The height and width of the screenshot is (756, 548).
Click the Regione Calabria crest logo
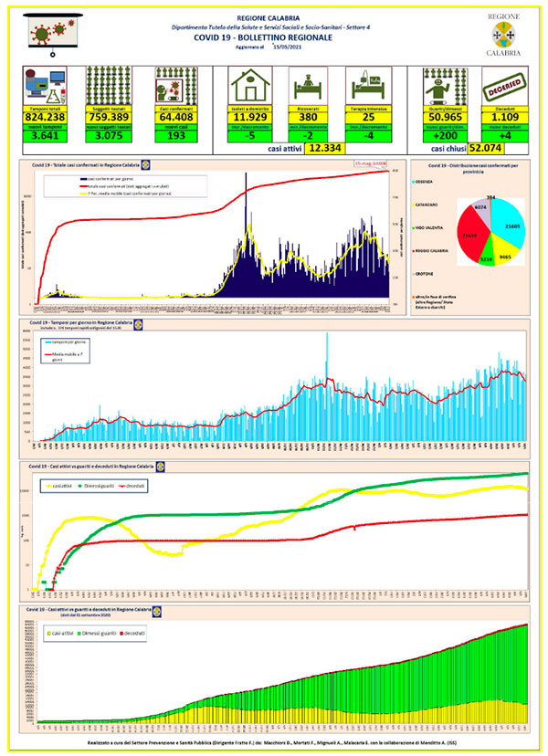(503, 35)
